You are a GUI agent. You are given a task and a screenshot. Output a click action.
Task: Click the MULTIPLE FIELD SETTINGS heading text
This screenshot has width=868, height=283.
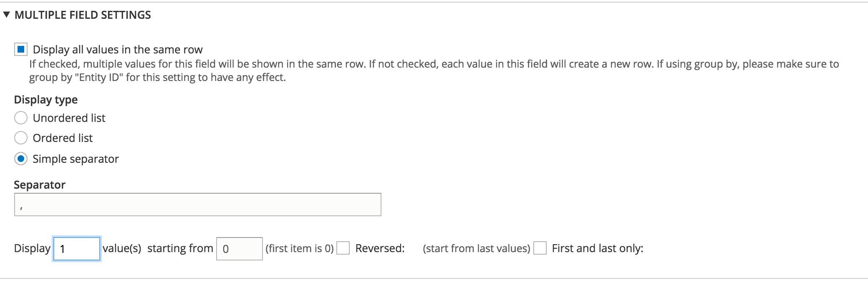point(83,15)
